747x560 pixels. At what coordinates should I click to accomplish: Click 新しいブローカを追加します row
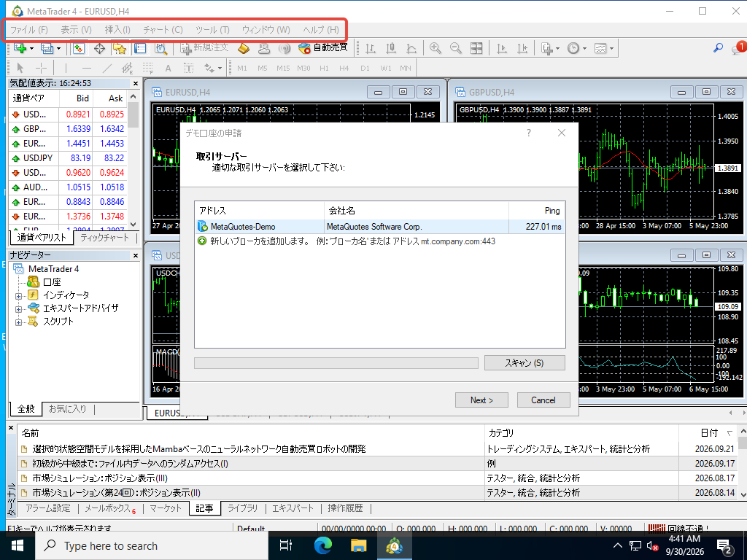379,241
